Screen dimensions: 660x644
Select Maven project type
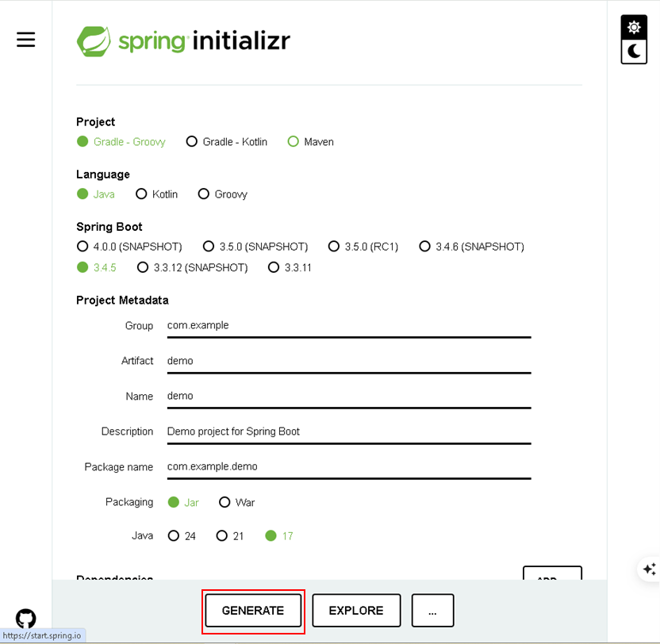pyautogui.click(x=311, y=142)
